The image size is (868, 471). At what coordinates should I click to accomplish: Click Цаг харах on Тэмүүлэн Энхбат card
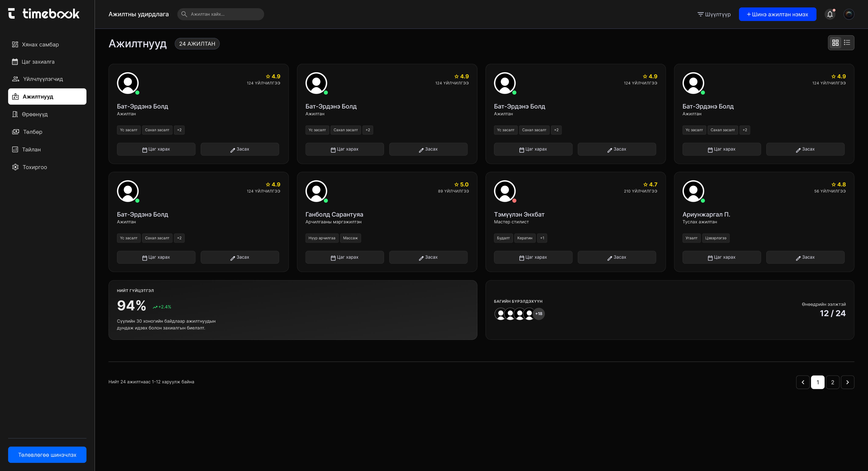pyautogui.click(x=533, y=257)
